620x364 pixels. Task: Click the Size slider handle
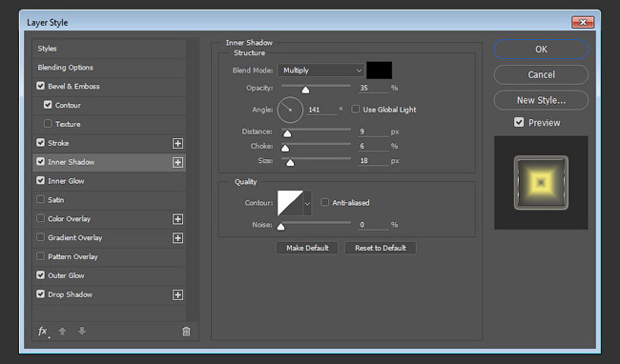pyautogui.click(x=290, y=163)
